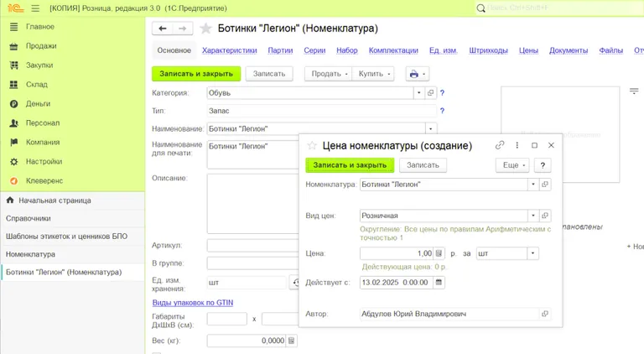Expand the Вид цен dropdown

(533, 216)
